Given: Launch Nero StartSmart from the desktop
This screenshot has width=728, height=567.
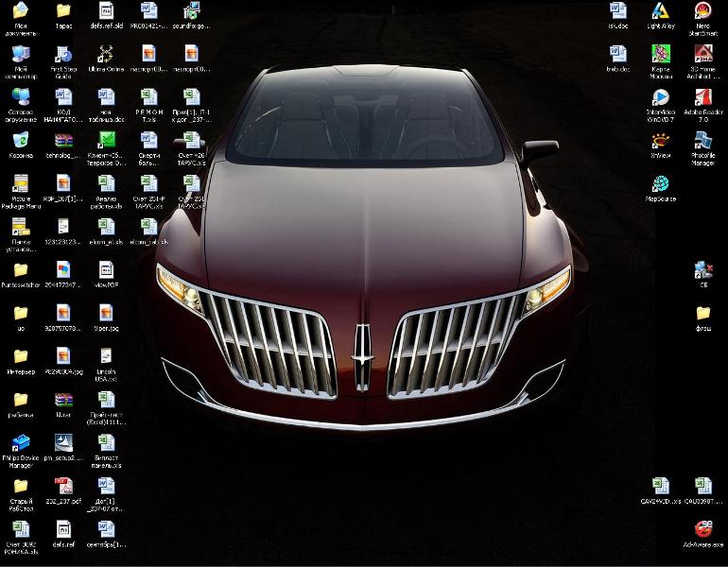Looking at the screenshot, I should pyautogui.click(x=702, y=12).
